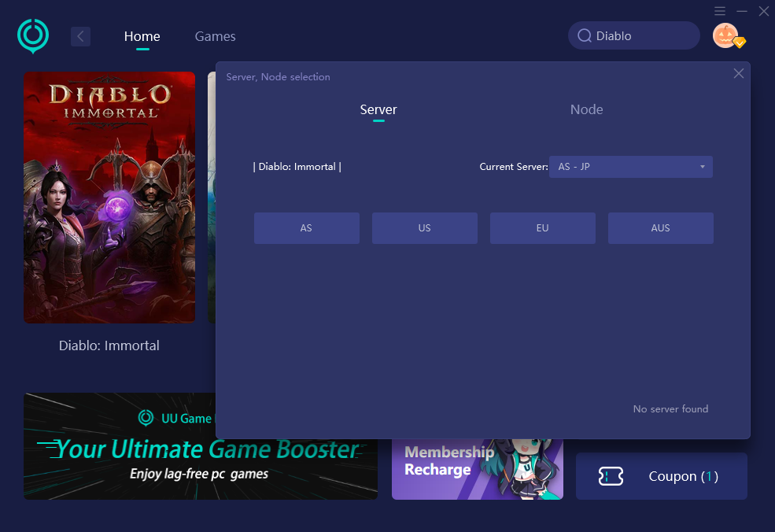Viewport: 775px width, 532px height.
Task: Open the hamburger menu icon
Action: tap(720, 11)
